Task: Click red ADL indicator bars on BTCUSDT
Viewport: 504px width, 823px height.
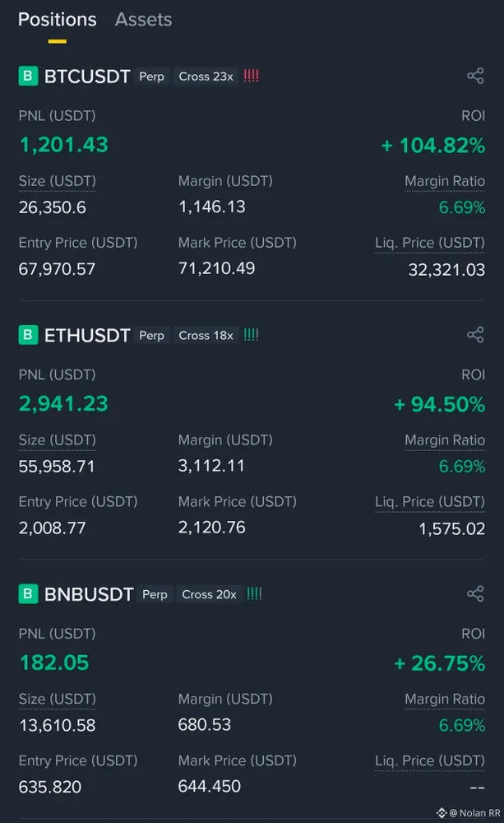Action: pyautogui.click(x=252, y=77)
